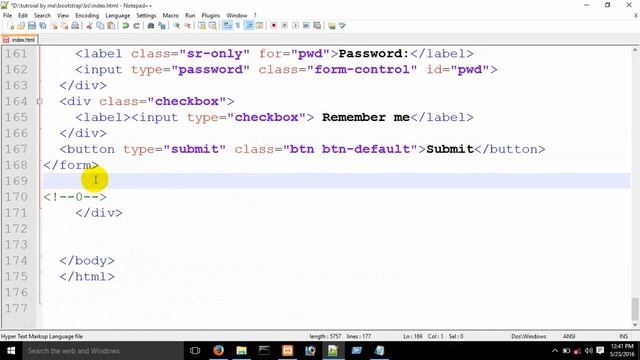This screenshot has width=640, height=360.
Task: Open the Search menu
Action: 42,16
